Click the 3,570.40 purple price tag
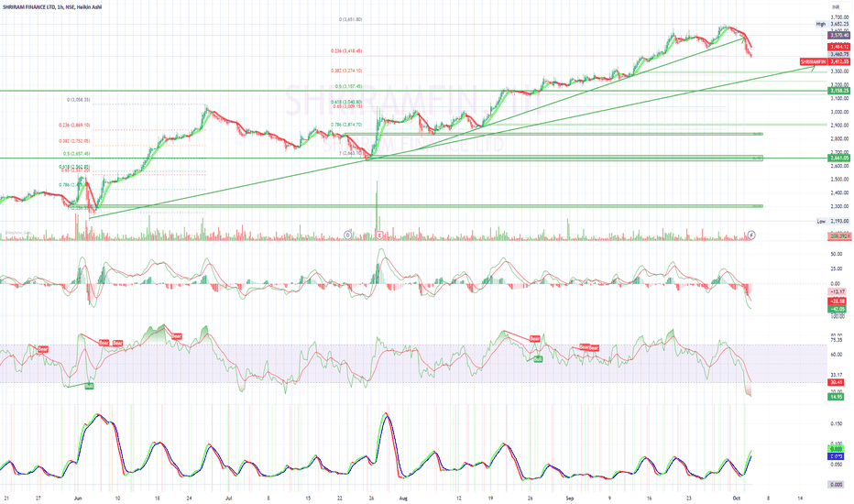854x504 pixels. click(x=838, y=35)
